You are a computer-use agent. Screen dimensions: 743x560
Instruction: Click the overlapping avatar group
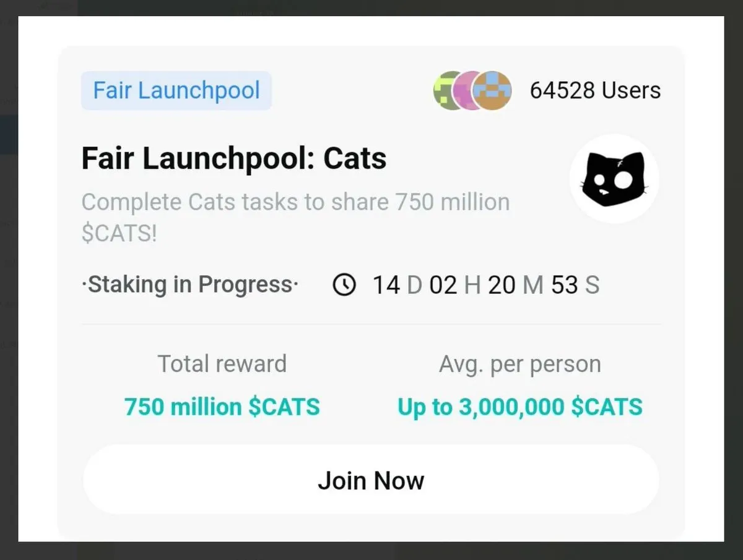coord(472,90)
